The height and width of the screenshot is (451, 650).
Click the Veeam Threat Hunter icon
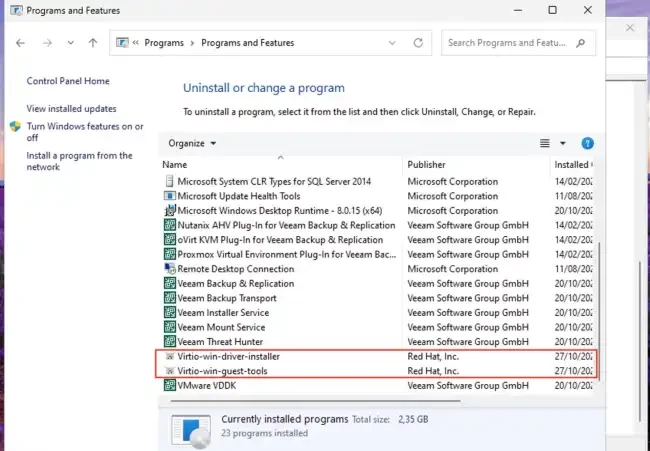tap(169, 342)
